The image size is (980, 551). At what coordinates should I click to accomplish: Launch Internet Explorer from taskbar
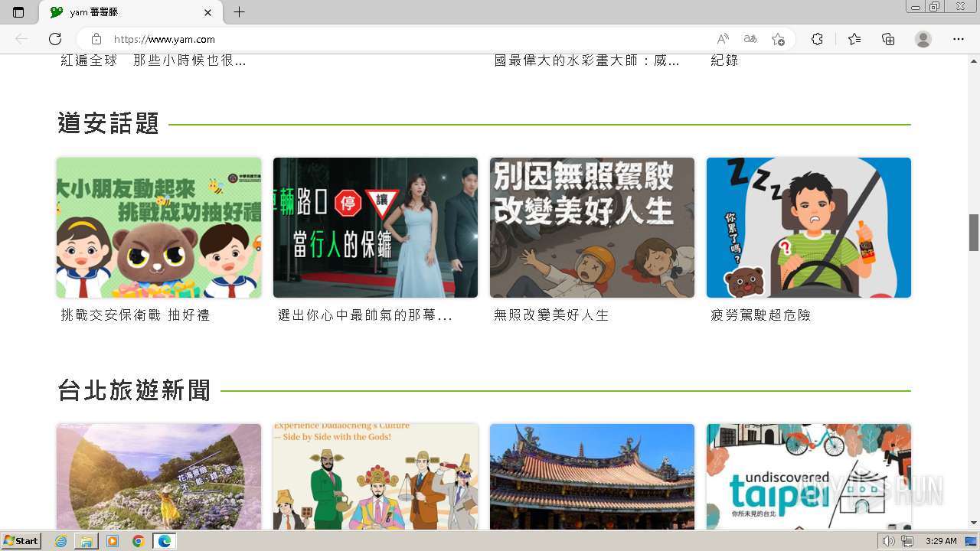click(x=61, y=541)
